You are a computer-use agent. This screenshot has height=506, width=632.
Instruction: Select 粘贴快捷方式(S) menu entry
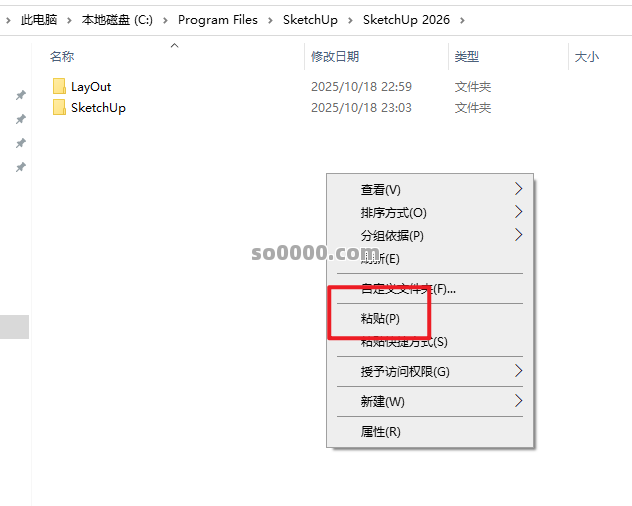coord(404,342)
